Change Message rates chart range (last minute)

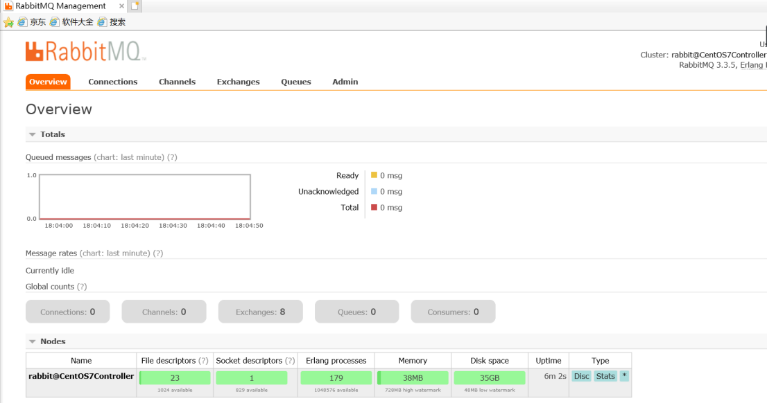(115, 253)
